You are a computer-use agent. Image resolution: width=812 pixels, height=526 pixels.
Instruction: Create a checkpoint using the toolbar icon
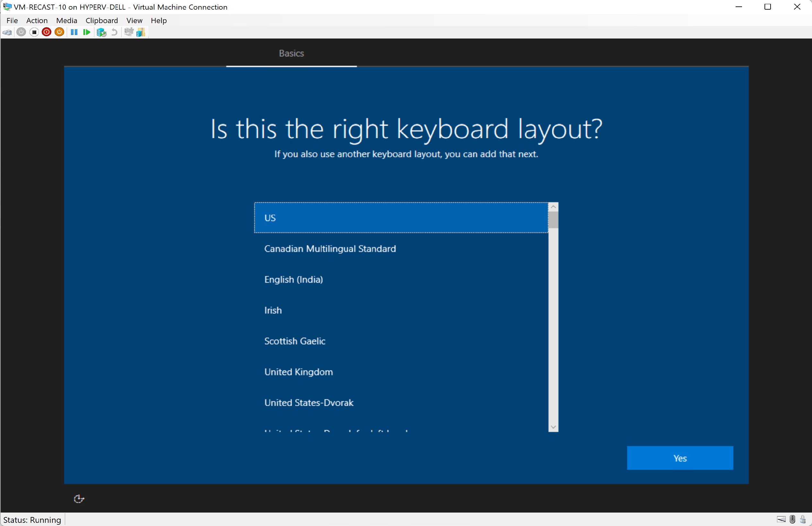pyautogui.click(x=101, y=32)
